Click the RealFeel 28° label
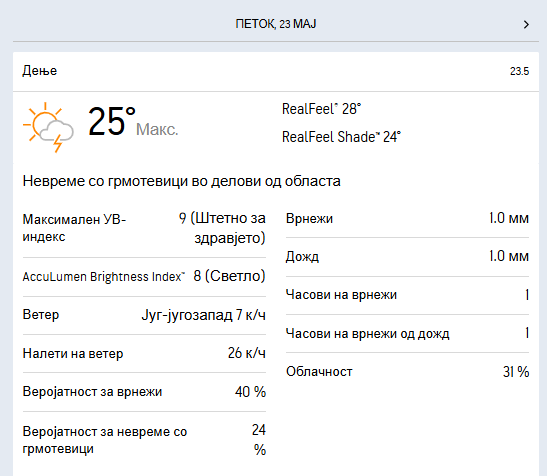Image resolution: width=547 pixels, height=476 pixels. [321, 109]
